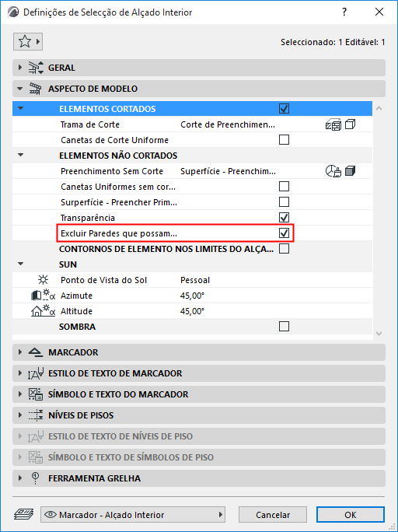Expand ESTILO DE TEXTO DE MARCADOR arrow

click(x=20, y=373)
